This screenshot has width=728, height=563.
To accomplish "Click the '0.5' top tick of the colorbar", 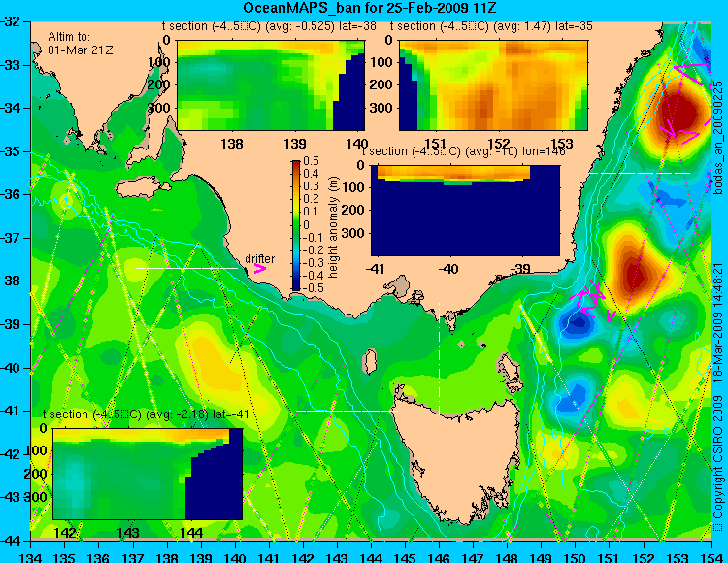I will tap(311, 161).
